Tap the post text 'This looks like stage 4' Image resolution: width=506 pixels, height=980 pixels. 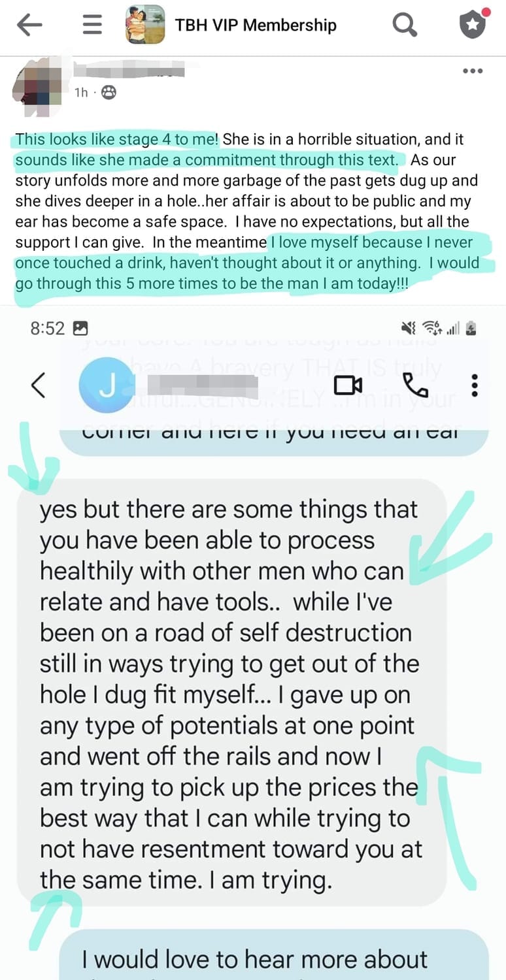click(116, 139)
